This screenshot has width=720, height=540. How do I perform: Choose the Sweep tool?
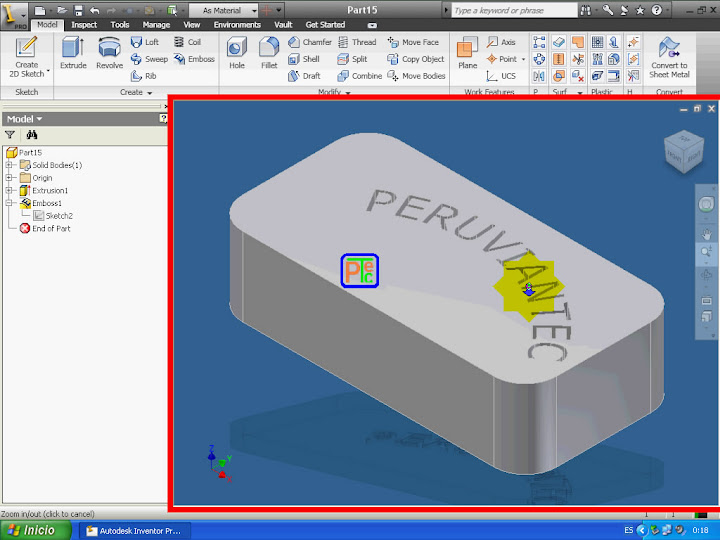(149, 59)
